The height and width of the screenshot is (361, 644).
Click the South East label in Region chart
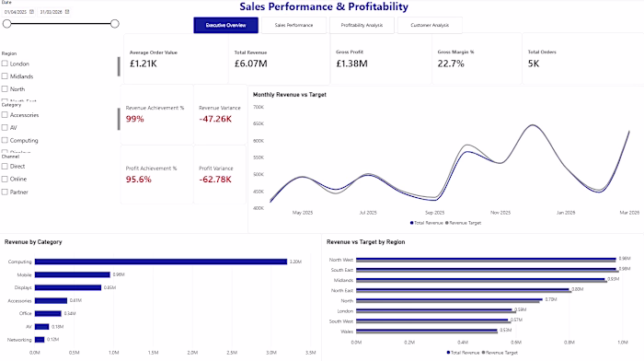click(x=342, y=270)
